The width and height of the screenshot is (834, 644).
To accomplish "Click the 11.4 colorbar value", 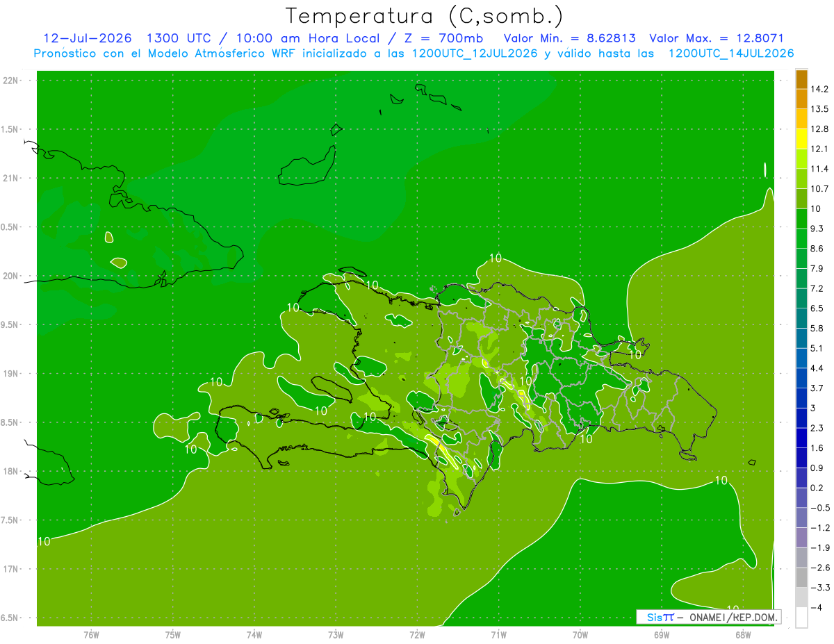I will [819, 169].
